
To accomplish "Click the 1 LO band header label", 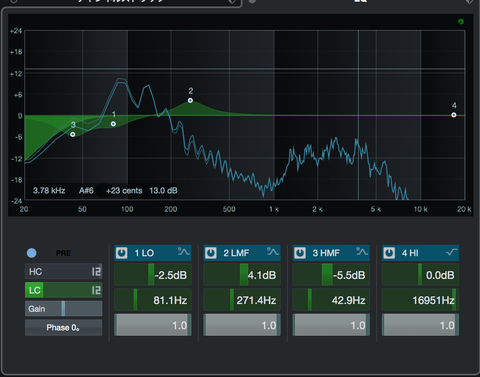I will point(144,253).
